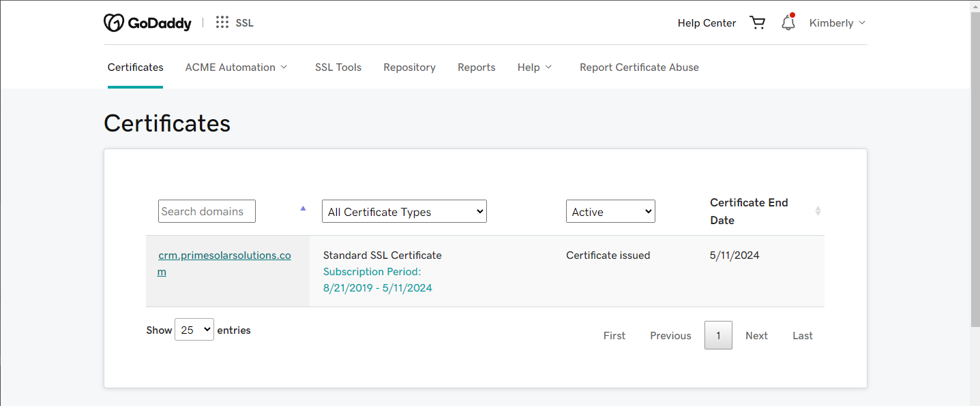
Task: Click Standard SSL Certificate text
Action: tap(383, 255)
